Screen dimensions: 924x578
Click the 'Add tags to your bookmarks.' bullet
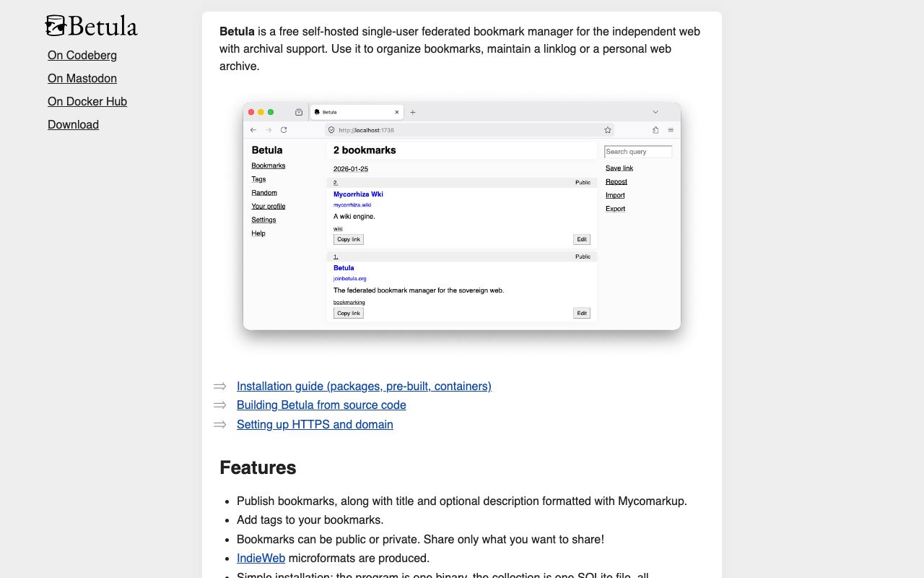tap(310, 519)
